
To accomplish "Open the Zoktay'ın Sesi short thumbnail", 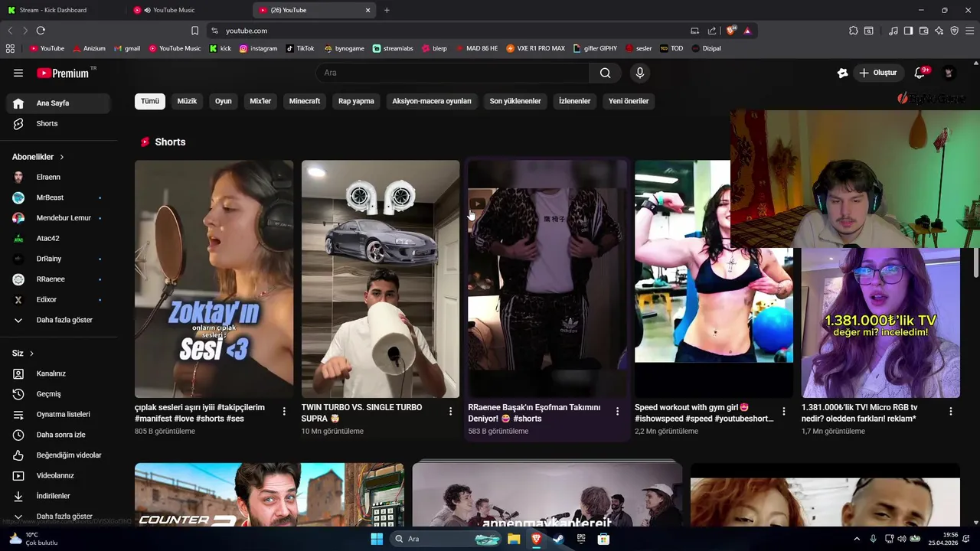I will (214, 279).
